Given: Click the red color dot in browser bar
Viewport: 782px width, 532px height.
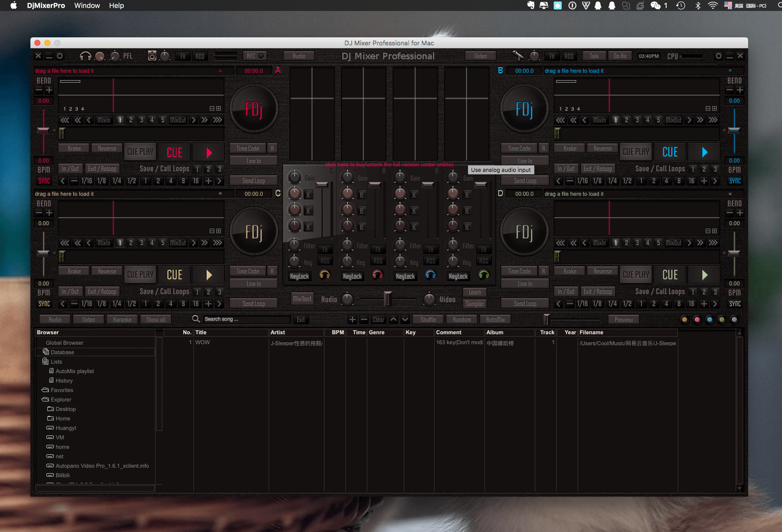Looking at the screenshot, I should 697,320.
